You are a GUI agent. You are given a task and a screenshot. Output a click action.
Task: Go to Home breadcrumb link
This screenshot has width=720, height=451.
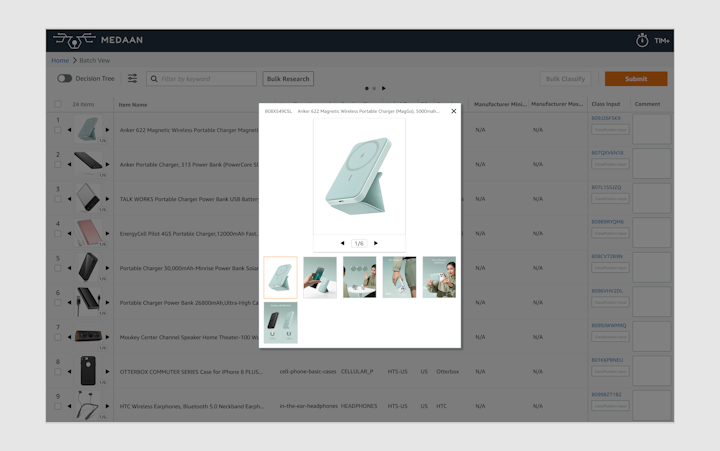(60, 60)
